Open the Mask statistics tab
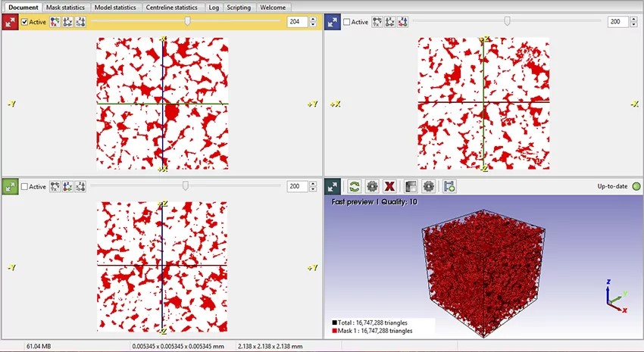Image resolution: width=644 pixels, height=352 pixels. point(65,8)
